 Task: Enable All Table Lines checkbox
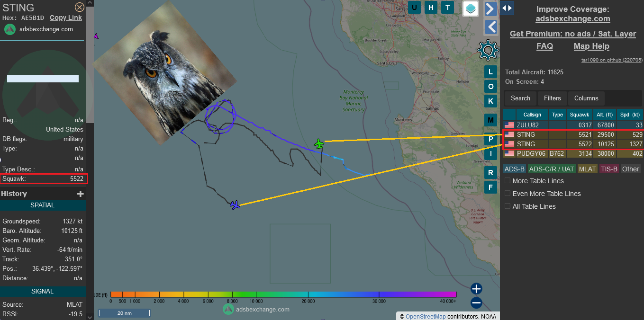(x=508, y=206)
